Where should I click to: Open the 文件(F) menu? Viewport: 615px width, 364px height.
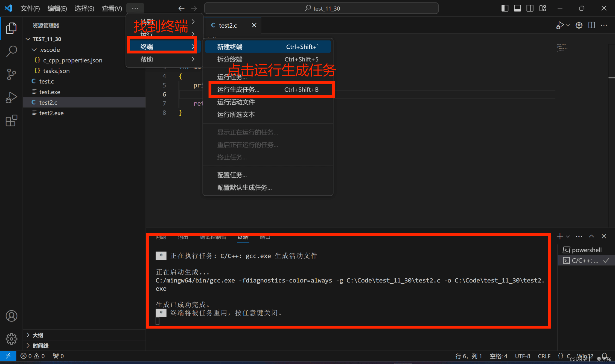click(30, 8)
